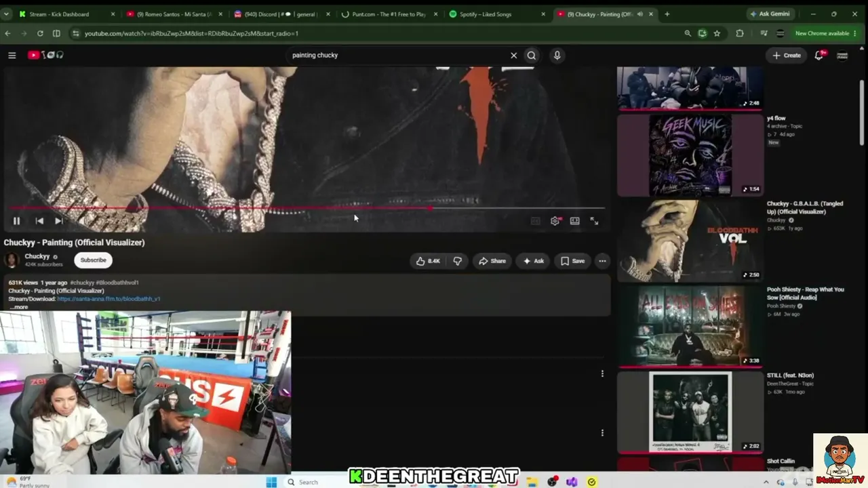Switch to the Discord general tab
The width and height of the screenshot is (868, 488).
click(x=282, y=14)
